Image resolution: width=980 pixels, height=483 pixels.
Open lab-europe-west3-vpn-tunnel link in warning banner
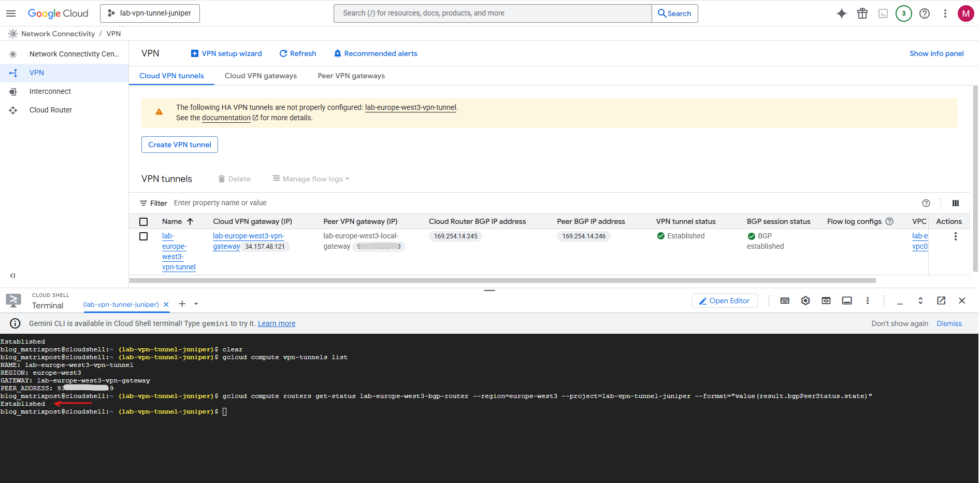pos(411,107)
